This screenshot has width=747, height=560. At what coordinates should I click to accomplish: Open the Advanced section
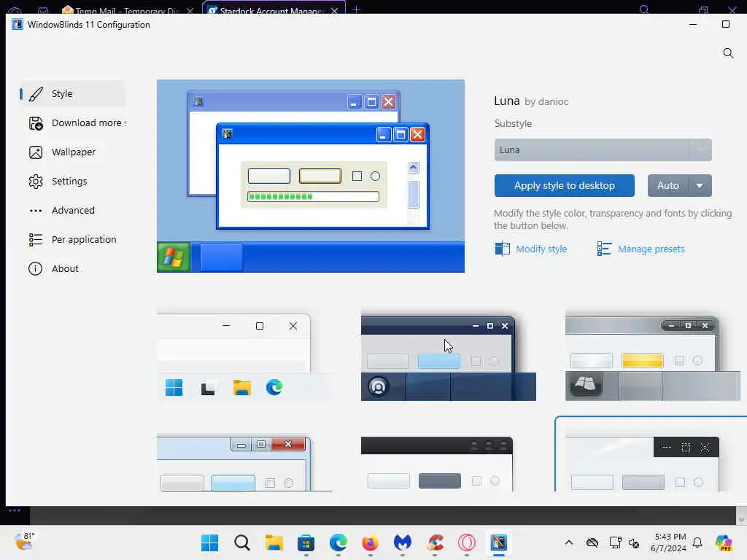[x=73, y=210]
